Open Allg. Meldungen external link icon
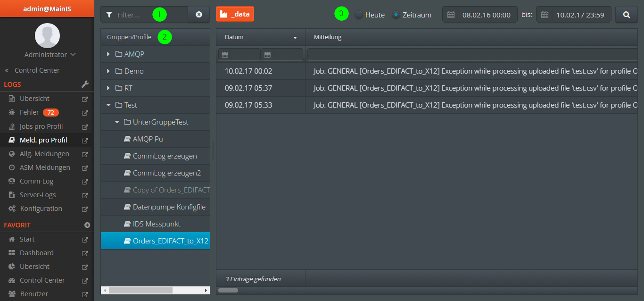Screen dimensions: 644x301 click(85, 154)
